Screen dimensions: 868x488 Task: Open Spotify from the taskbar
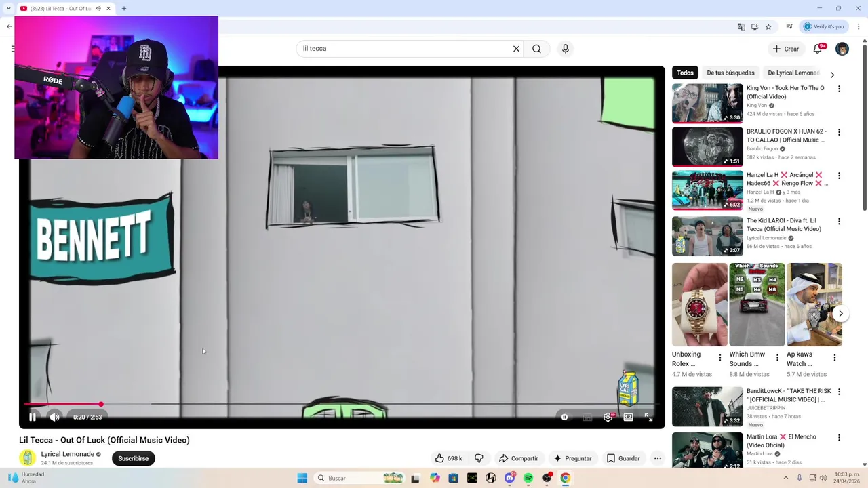[x=528, y=479]
